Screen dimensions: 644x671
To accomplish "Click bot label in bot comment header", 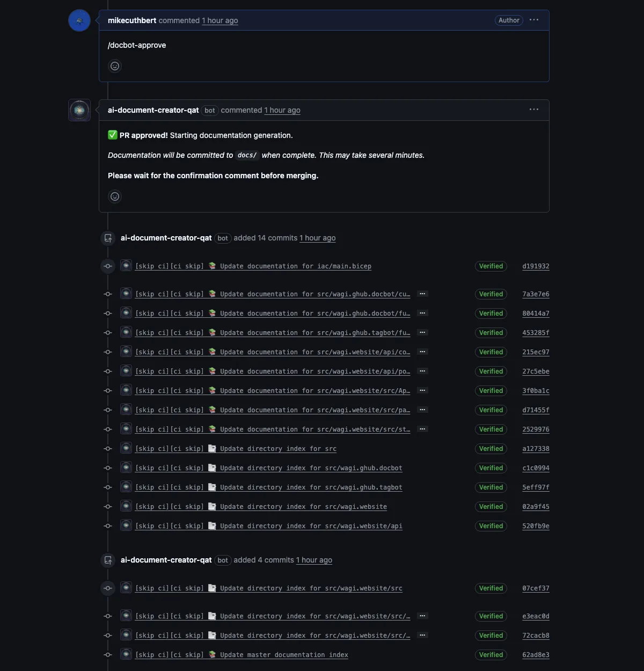I will 210,111.
